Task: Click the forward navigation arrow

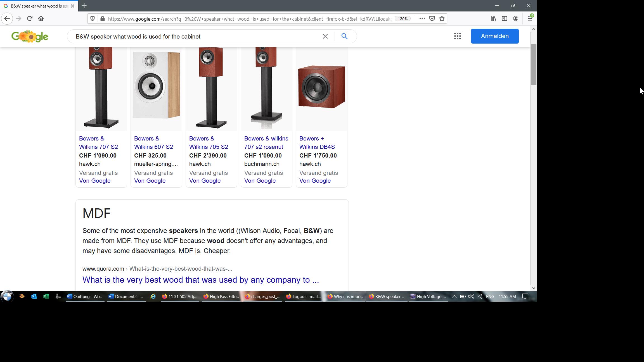Action: (x=18, y=19)
